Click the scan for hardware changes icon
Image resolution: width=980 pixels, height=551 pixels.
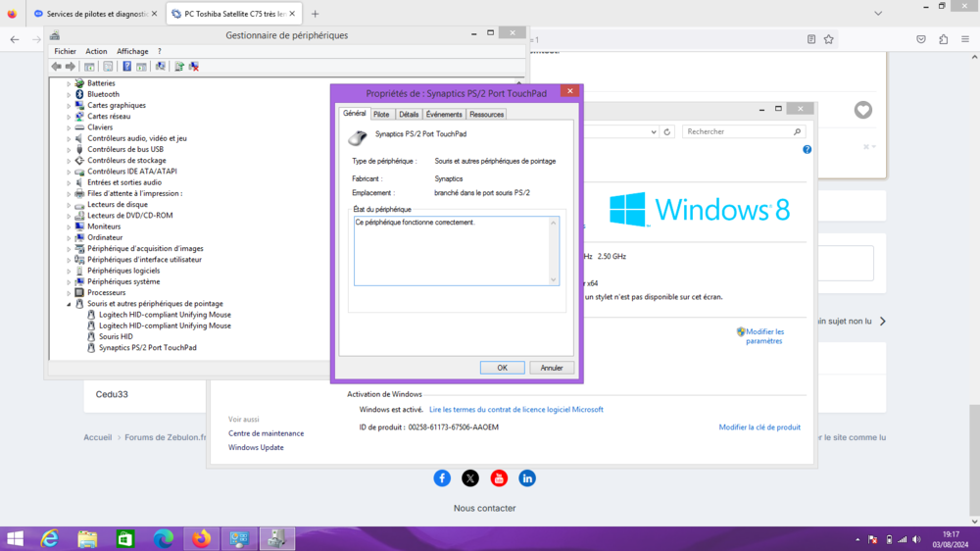(x=160, y=67)
